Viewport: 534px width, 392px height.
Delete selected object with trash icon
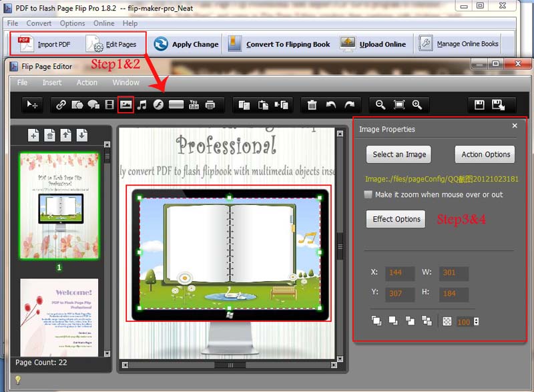312,105
